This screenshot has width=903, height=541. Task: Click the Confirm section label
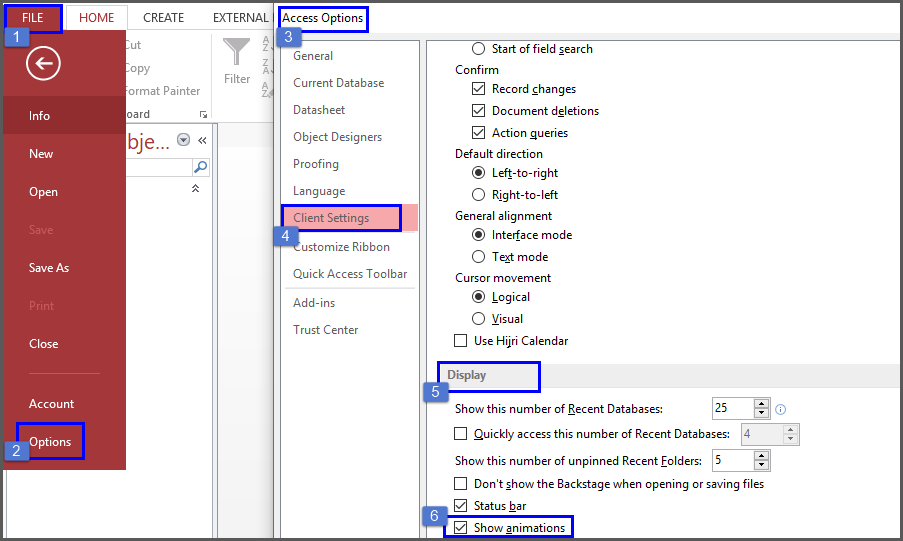tap(477, 70)
